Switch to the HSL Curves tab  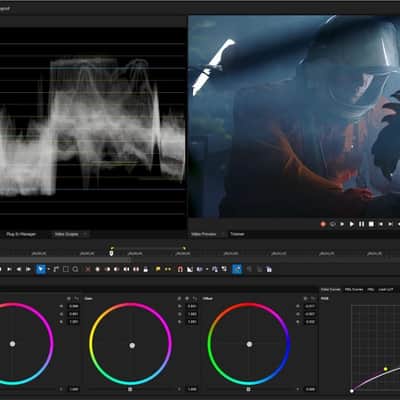[x=354, y=290]
